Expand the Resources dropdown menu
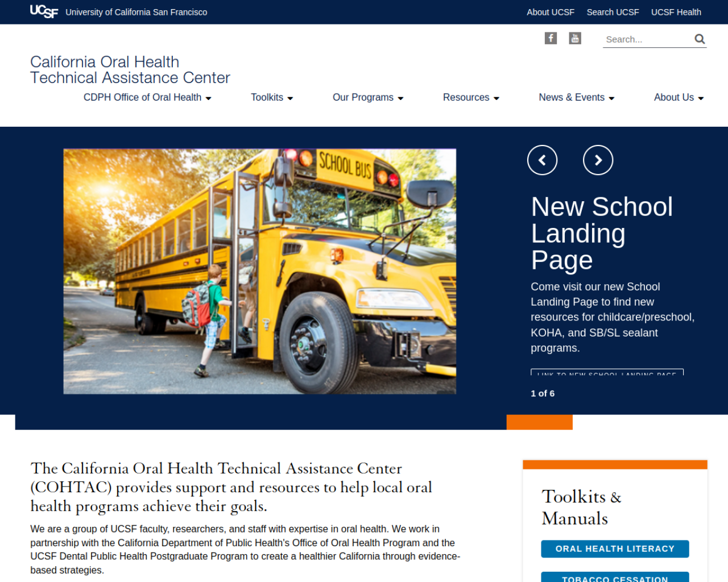This screenshot has width=728, height=582. point(471,97)
